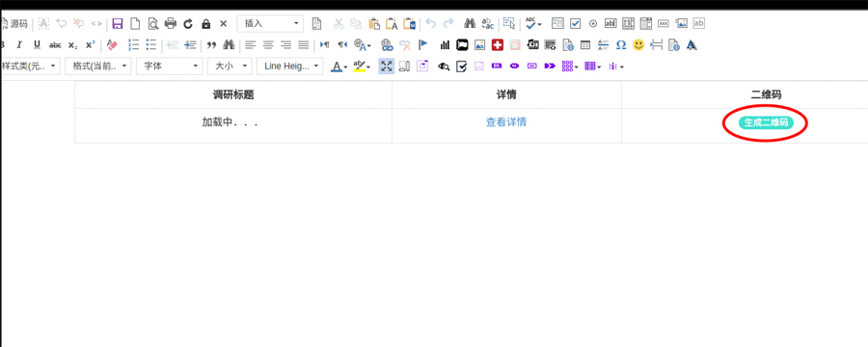Insert a page break
This screenshot has width=868, height=347.
click(657, 45)
